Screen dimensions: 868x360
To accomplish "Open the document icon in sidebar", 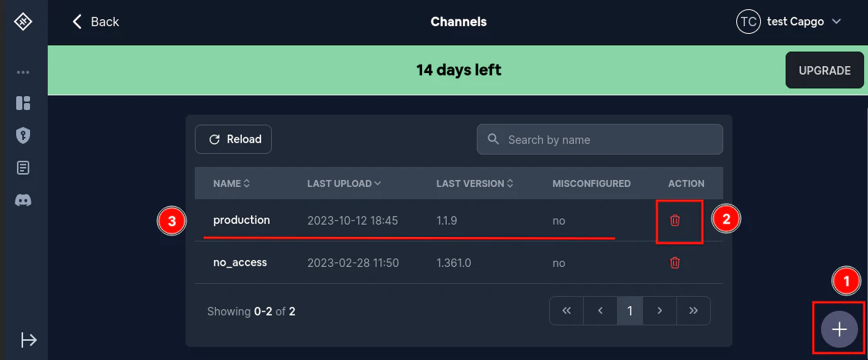I will pyautogui.click(x=23, y=168).
